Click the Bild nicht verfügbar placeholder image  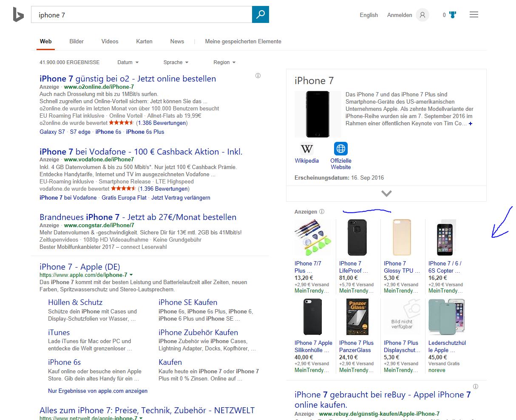tap(402, 317)
